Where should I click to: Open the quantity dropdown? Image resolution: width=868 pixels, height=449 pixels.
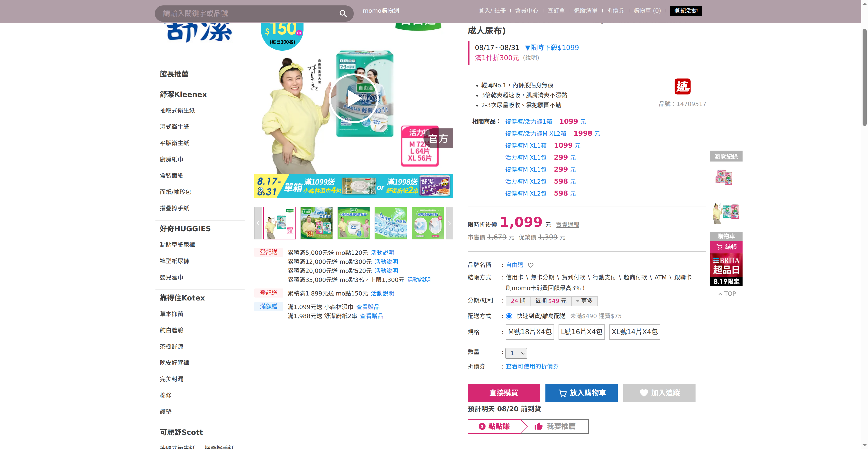(516, 353)
